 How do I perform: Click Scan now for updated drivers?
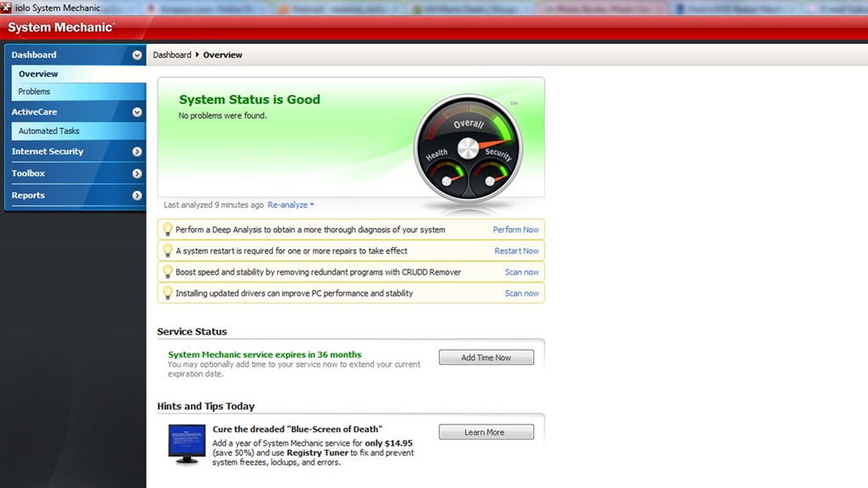(521, 293)
